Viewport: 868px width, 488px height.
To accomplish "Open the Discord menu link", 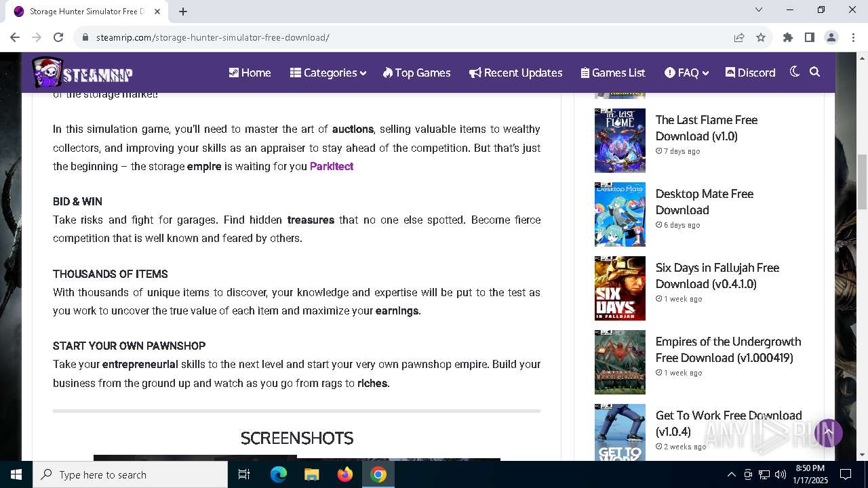I will (x=750, y=73).
